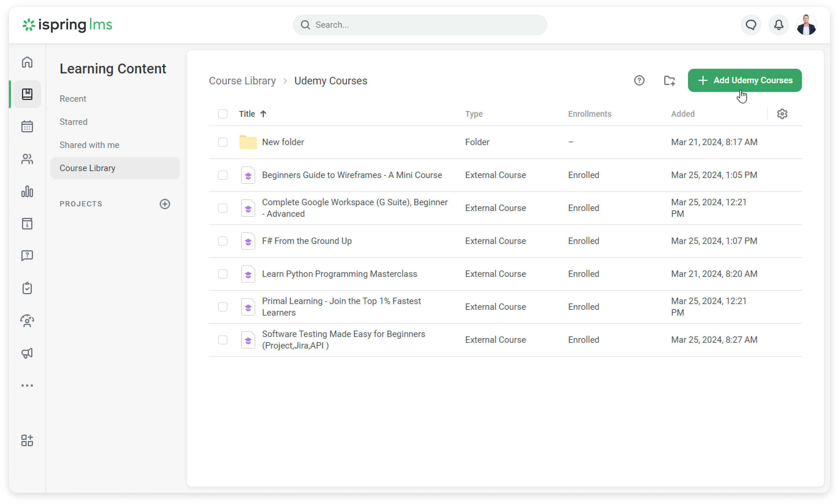Sort by Title column arrow
The width and height of the screenshot is (839, 504).
pyautogui.click(x=263, y=114)
